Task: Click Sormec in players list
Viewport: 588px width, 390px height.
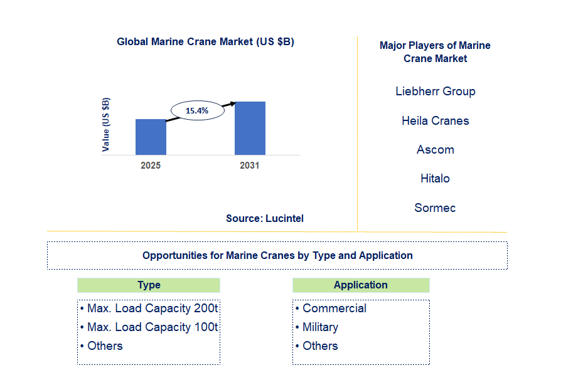Action: [x=435, y=208]
